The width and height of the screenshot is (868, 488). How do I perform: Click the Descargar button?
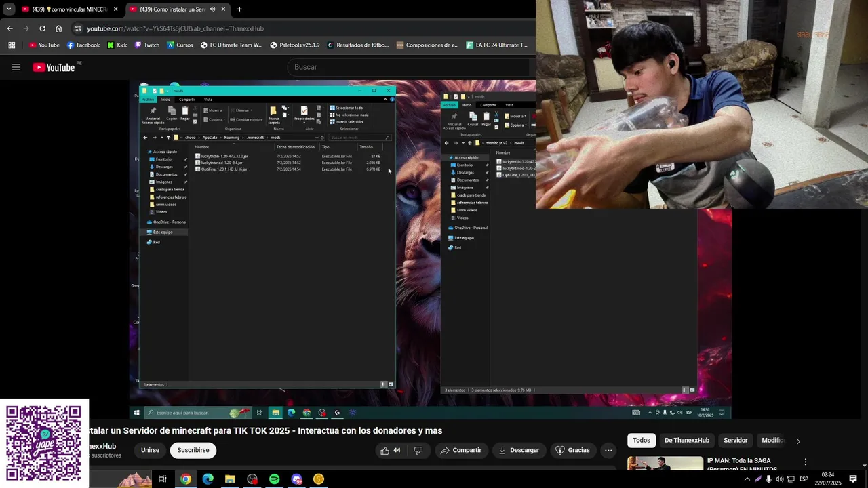[519, 450]
